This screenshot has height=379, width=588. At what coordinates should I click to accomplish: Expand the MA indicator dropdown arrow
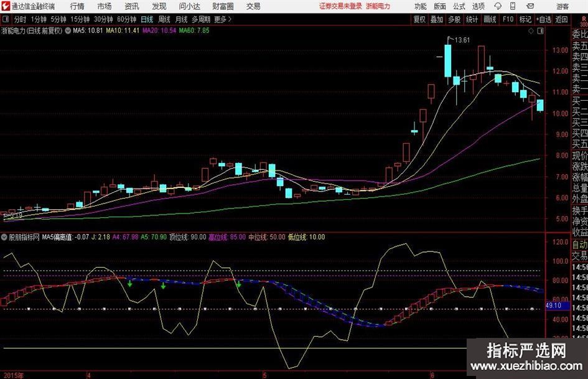[68, 30]
